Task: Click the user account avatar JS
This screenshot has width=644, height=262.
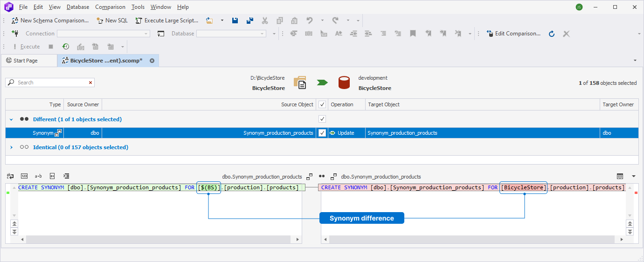Action: (x=579, y=7)
